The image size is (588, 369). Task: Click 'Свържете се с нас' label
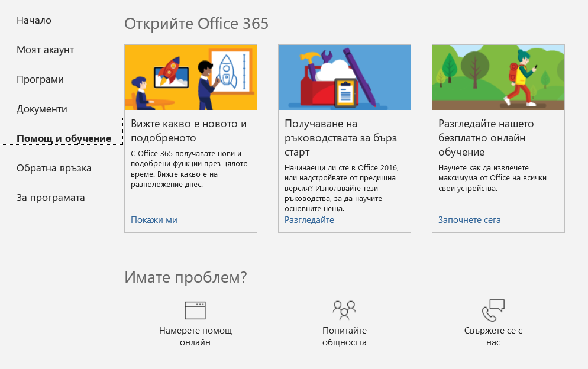coord(493,336)
